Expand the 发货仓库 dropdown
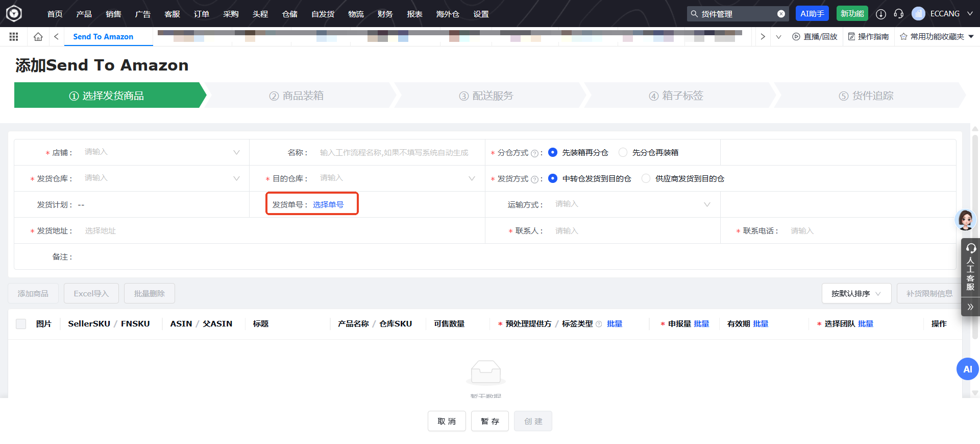The width and height of the screenshot is (980, 444). [236, 178]
